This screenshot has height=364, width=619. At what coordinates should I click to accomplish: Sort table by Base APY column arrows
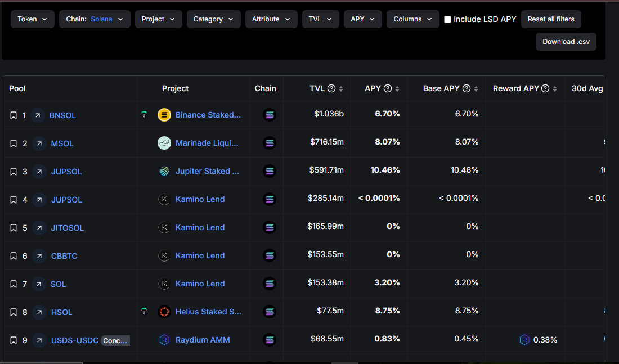click(476, 89)
